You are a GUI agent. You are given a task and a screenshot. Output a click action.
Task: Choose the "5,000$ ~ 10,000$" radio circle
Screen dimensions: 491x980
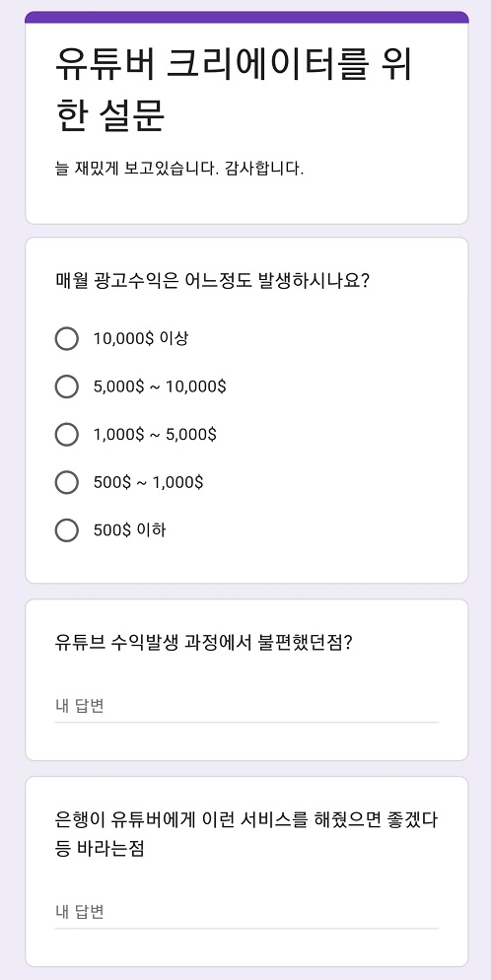67,386
